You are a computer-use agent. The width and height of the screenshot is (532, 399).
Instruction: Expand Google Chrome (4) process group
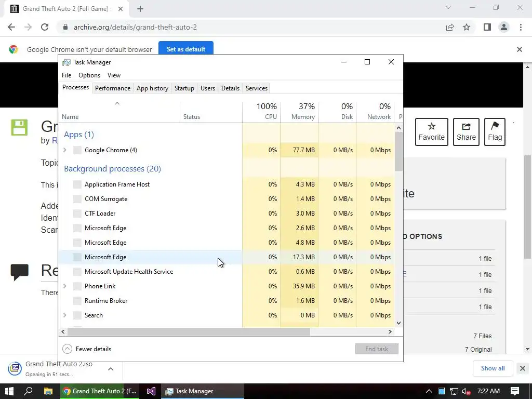point(65,150)
